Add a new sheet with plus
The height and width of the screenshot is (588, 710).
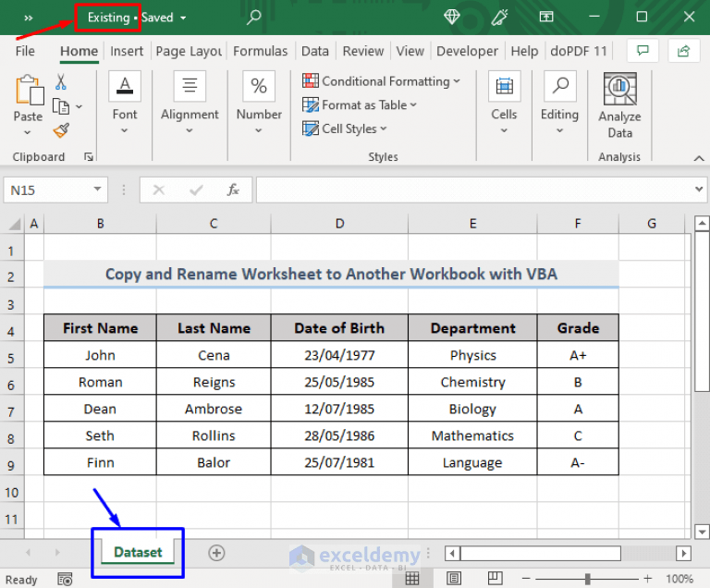coord(216,553)
